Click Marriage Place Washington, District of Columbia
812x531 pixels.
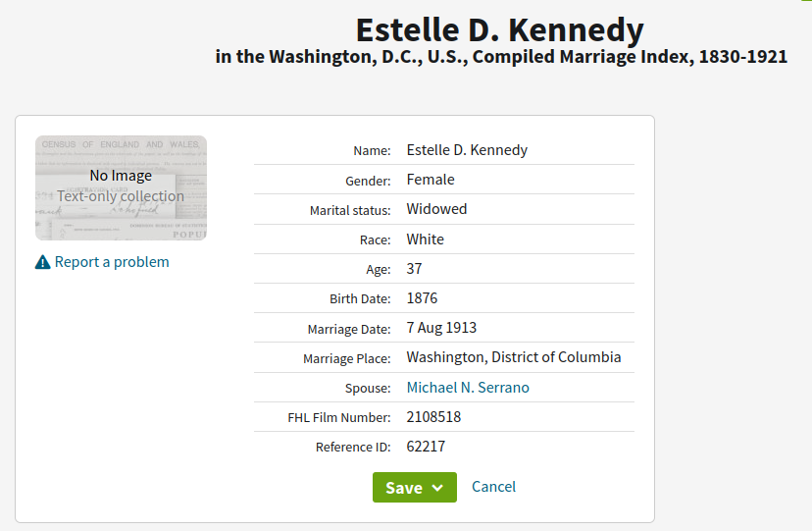(513, 357)
